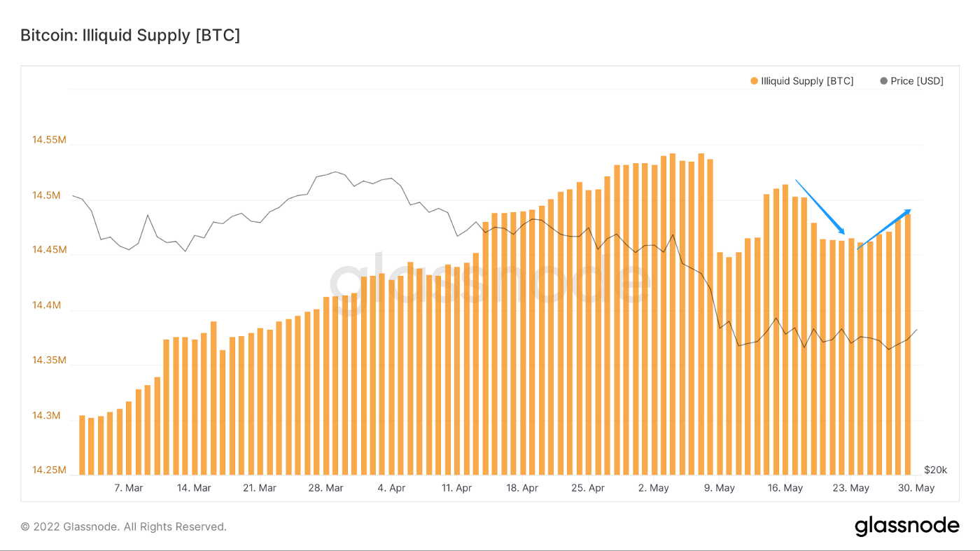
Task: Toggle the Illiquid Supply [BTC] legend entry
Action: tap(806, 81)
